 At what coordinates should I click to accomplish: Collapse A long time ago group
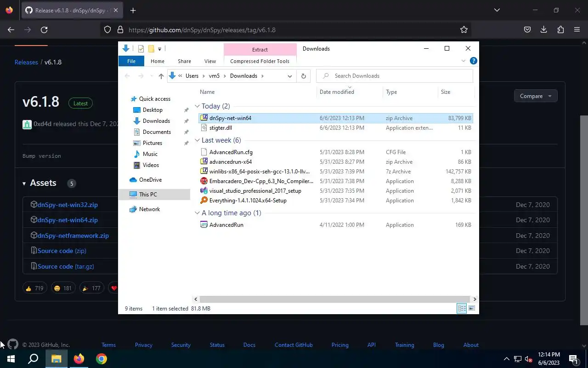click(197, 213)
